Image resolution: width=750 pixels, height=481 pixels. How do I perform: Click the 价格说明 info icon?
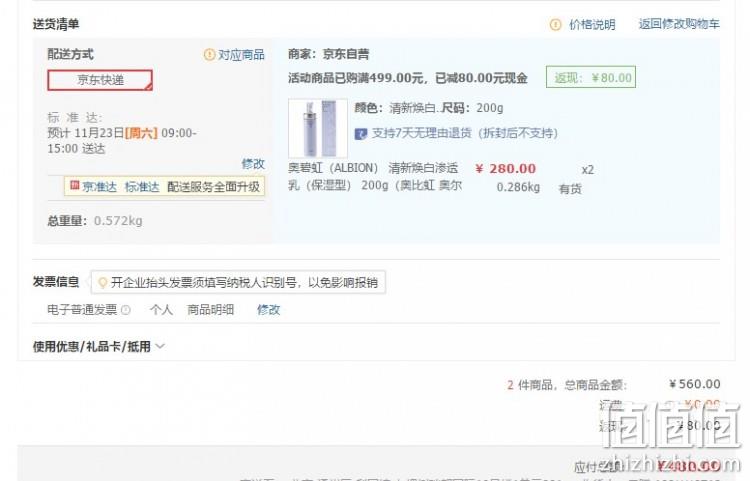[x=555, y=24]
